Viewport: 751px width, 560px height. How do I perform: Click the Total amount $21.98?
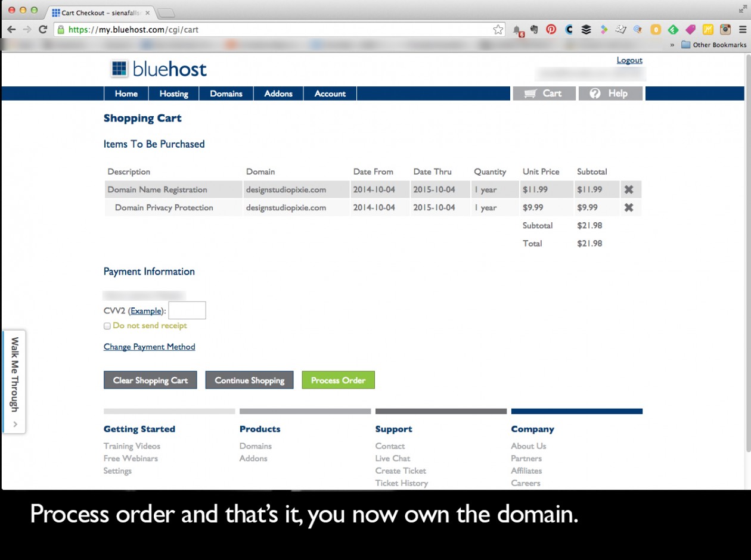589,243
